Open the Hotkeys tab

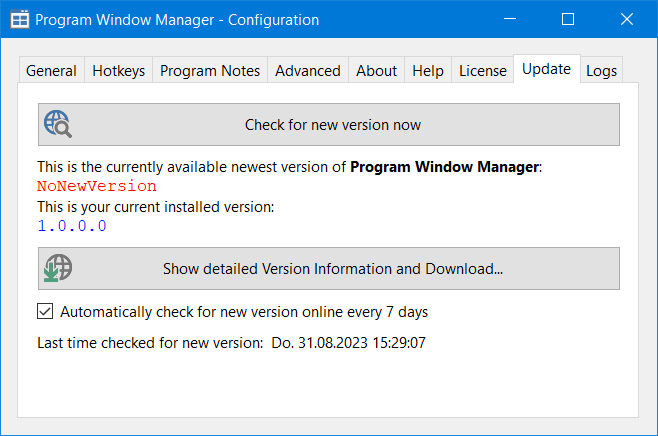coord(118,71)
